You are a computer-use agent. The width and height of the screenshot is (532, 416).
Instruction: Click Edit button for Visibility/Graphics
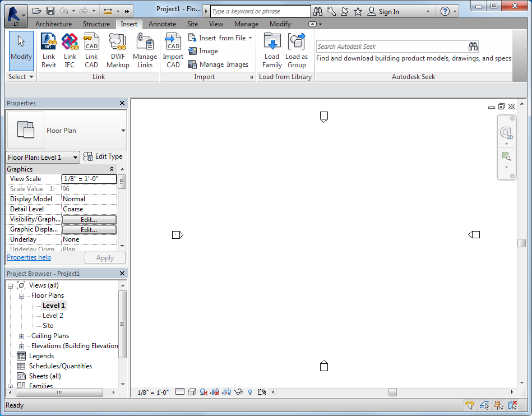[x=89, y=220]
